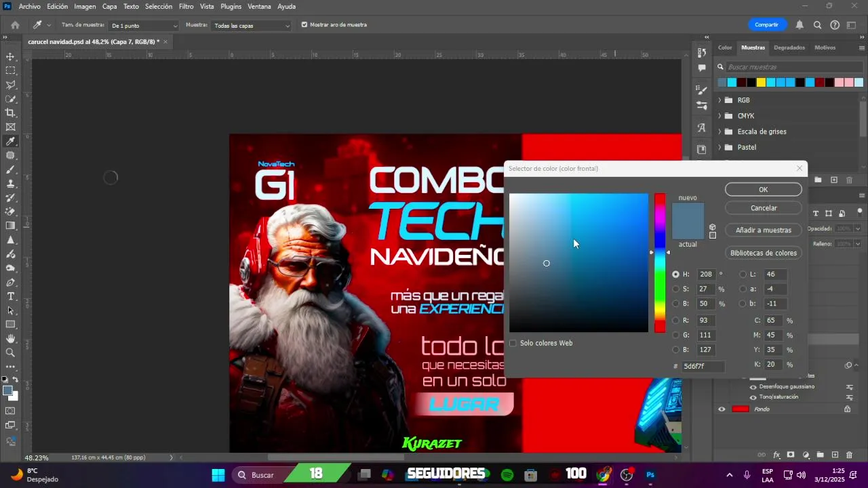Click the Compartir button
Image resolution: width=868 pixels, height=488 pixels.
tap(766, 25)
